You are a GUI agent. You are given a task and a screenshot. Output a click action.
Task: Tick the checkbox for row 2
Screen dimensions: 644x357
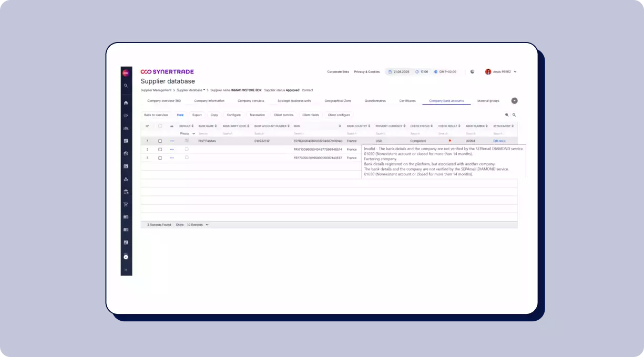(x=160, y=150)
